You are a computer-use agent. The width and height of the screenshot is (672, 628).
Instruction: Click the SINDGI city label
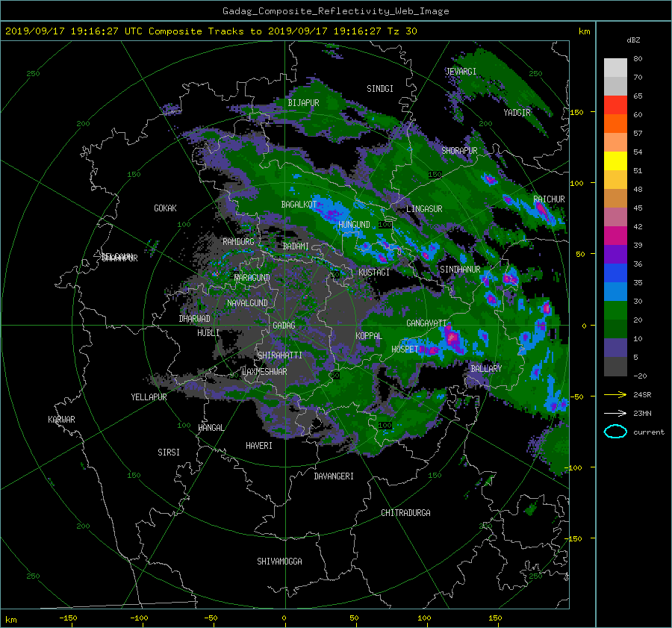click(x=380, y=89)
